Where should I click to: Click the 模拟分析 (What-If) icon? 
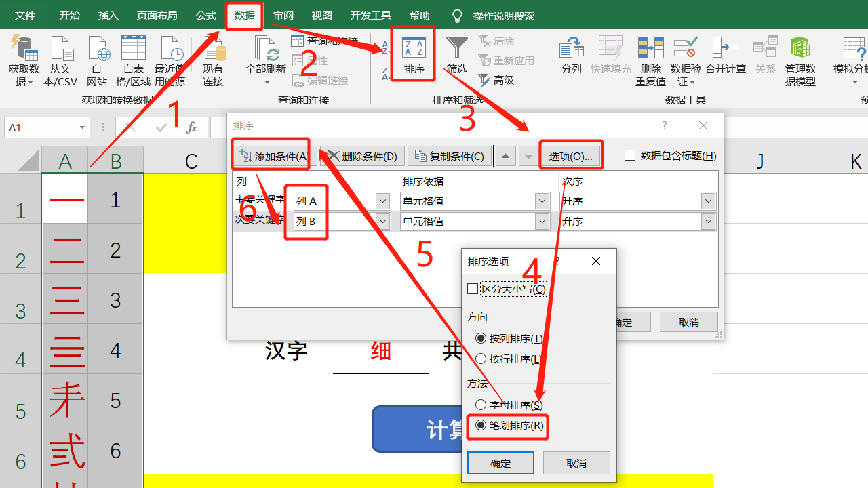(x=854, y=48)
